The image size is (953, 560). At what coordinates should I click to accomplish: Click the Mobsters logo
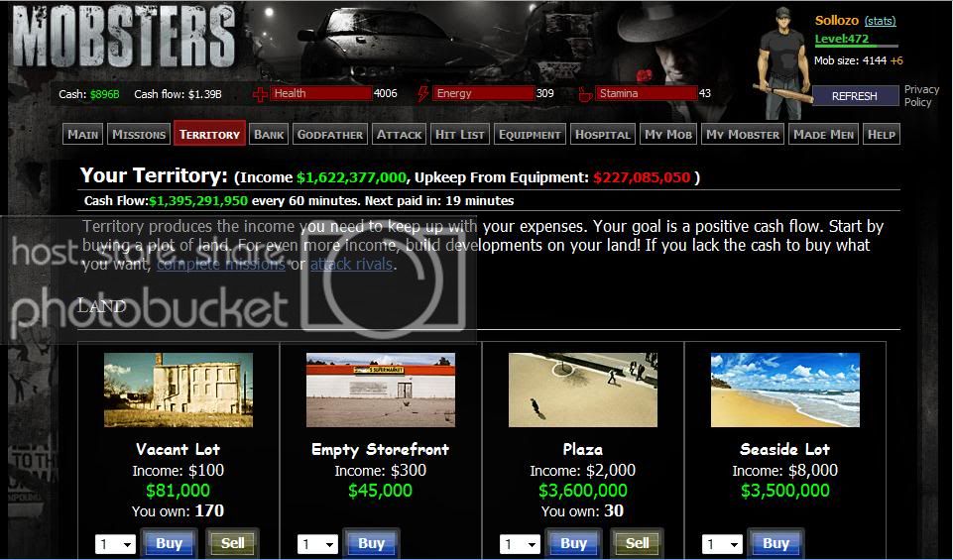(123, 36)
